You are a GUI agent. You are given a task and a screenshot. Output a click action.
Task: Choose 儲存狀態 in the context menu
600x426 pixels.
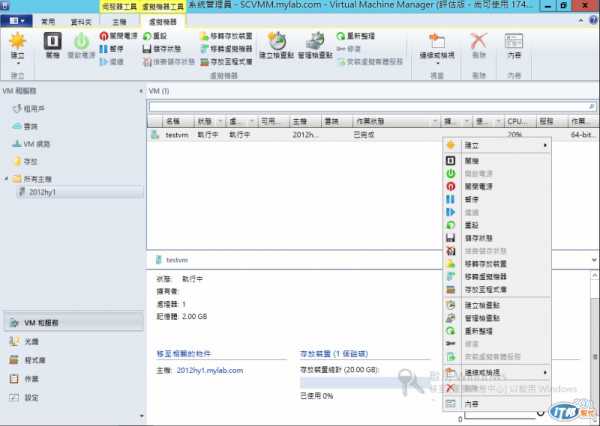click(496, 238)
